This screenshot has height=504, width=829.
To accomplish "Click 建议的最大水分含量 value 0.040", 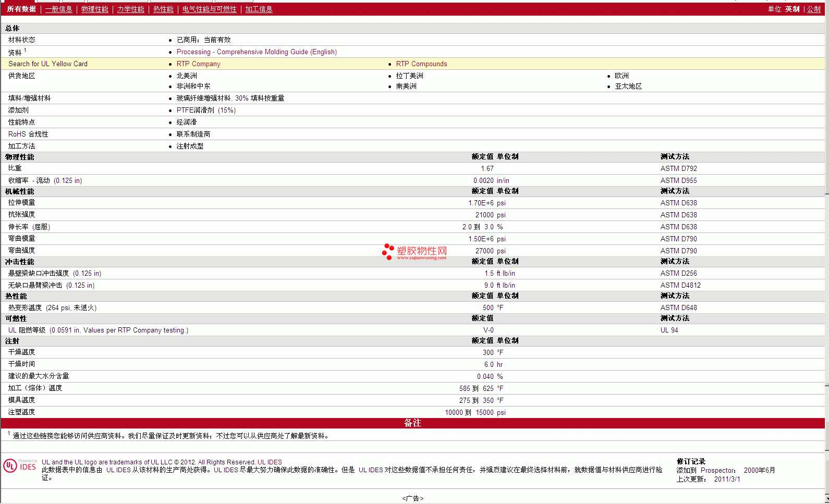I will pyautogui.click(x=485, y=377).
